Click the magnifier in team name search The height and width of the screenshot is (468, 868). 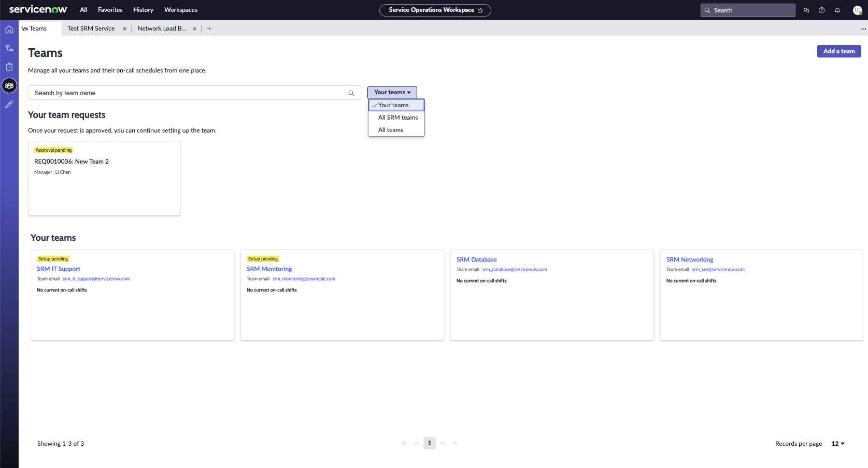[x=351, y=93]
